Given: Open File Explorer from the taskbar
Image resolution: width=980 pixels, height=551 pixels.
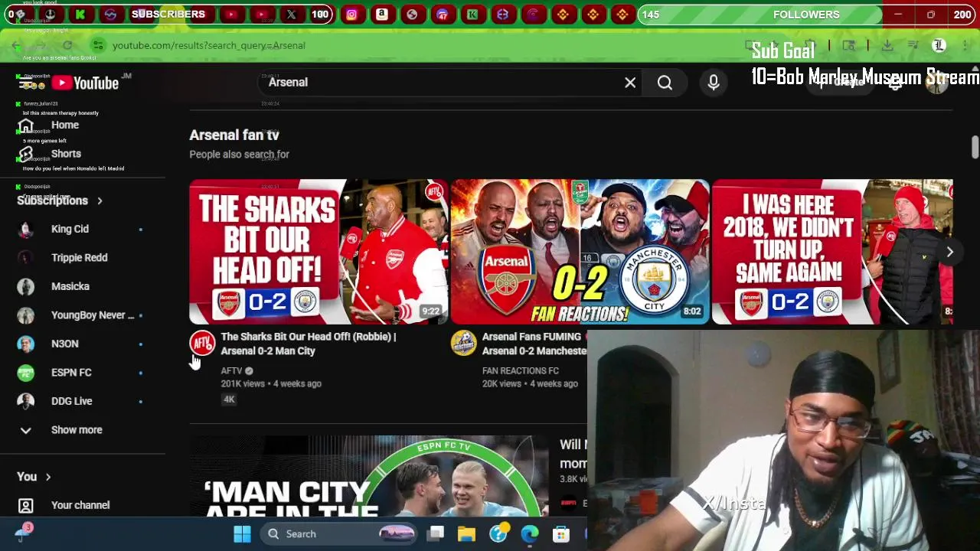Looking at the screenshot, I should (466, 534).
